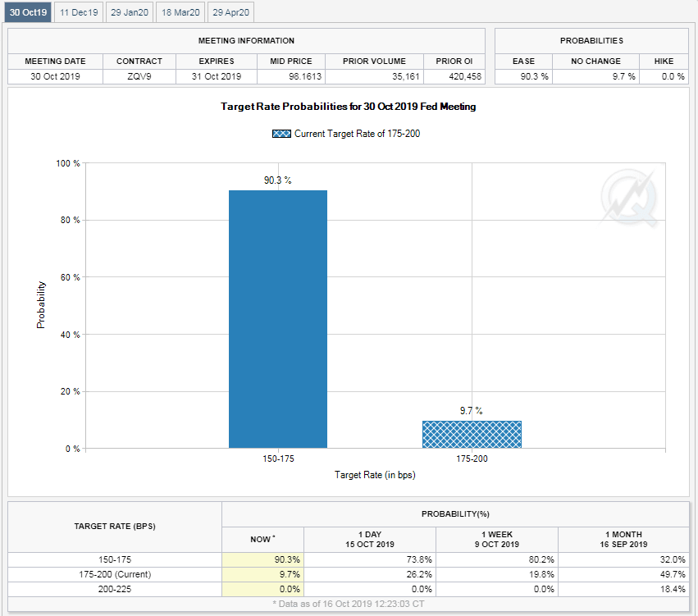The width and height of the screenshot is (698, 616).
Task: Click the highlighted NOW 90.3% table cell
Action: pos(262,559)
